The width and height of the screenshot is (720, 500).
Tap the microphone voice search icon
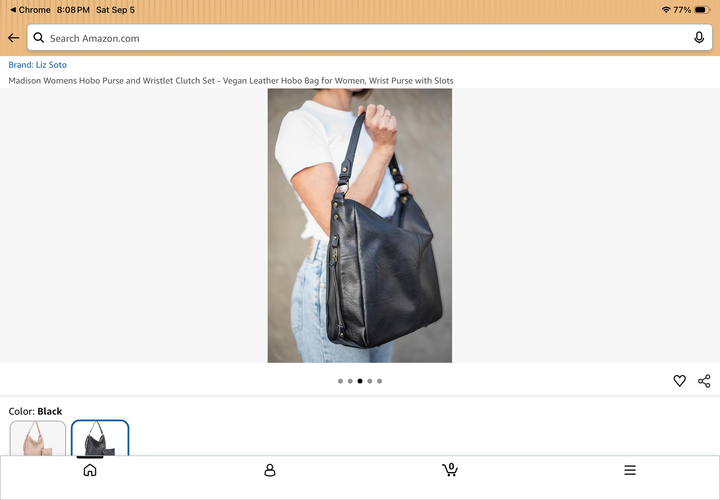[x=698, y=38]
